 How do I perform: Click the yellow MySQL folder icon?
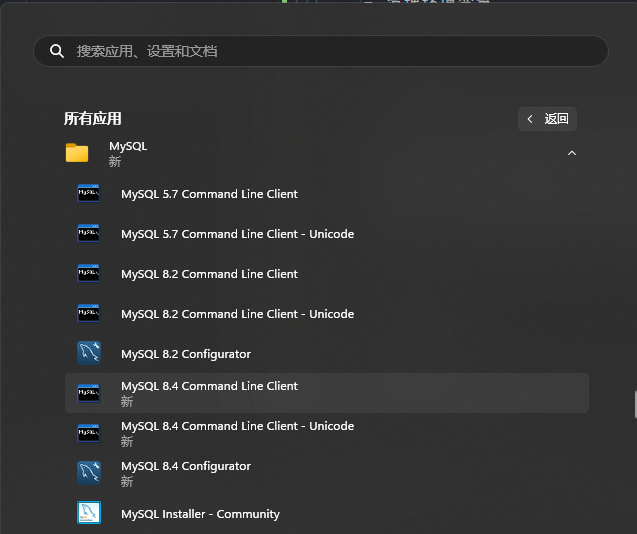coord(77,153)
